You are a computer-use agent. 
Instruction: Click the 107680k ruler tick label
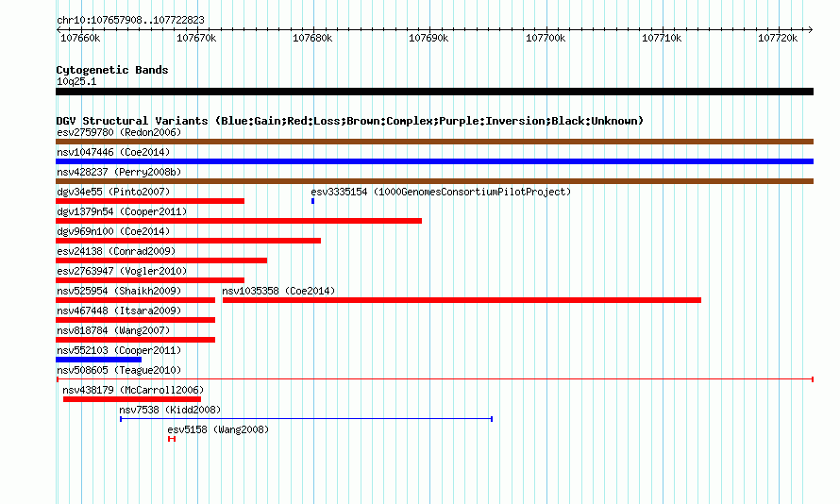click(312, 38)
